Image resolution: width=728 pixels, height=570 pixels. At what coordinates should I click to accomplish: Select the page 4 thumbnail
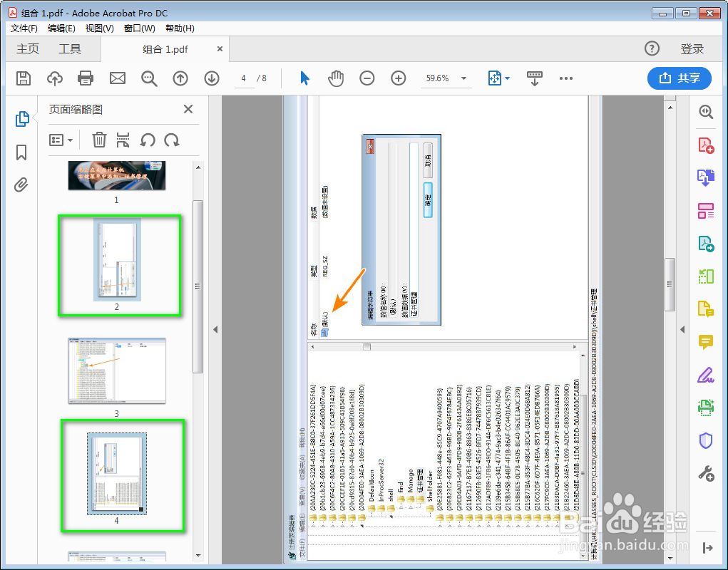(117, 474)
